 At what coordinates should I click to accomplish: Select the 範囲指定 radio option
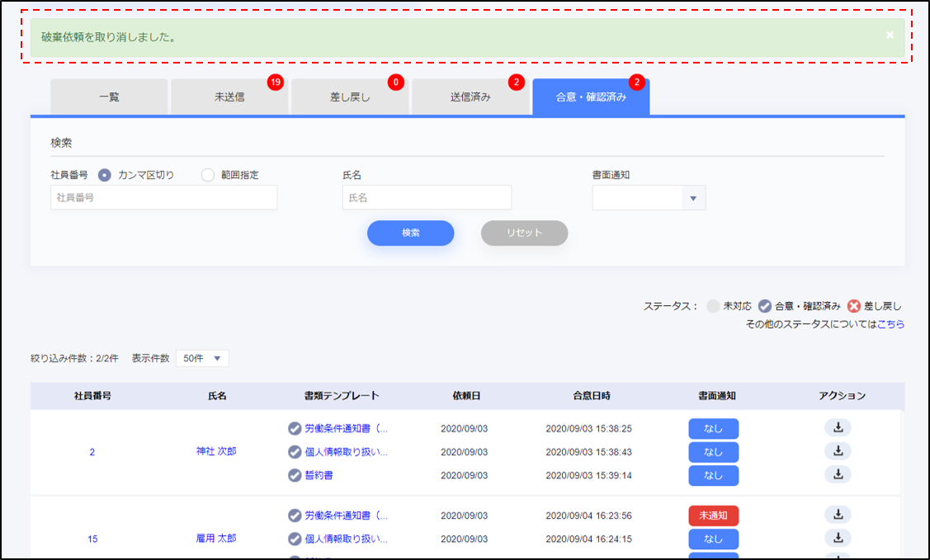click(x=208, y=175)
